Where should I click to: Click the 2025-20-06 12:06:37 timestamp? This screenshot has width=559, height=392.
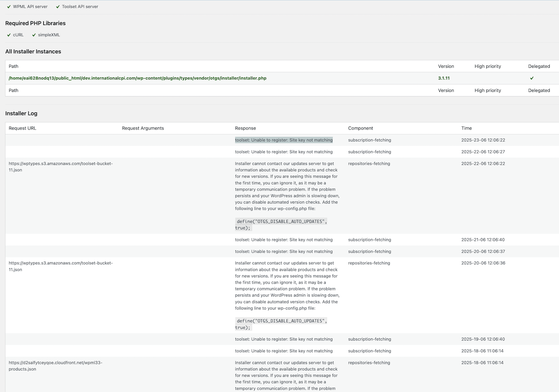[x=483, y=252]
